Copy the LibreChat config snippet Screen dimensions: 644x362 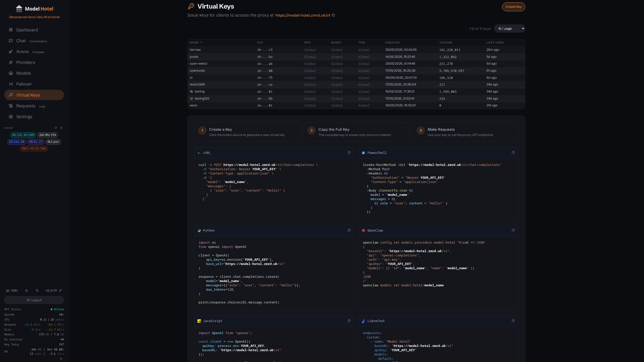point(513,321)
